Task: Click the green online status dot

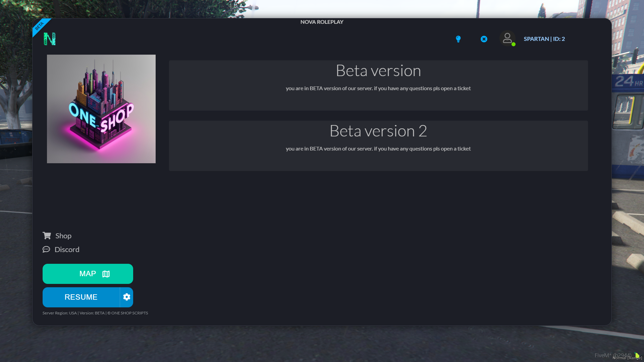Action: (x=514, y=44)
